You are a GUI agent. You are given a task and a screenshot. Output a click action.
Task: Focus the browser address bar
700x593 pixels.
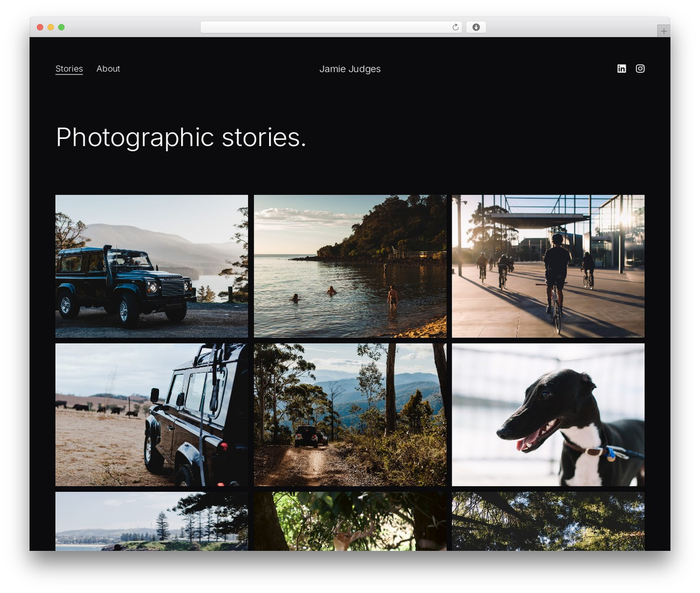point(331,27)
